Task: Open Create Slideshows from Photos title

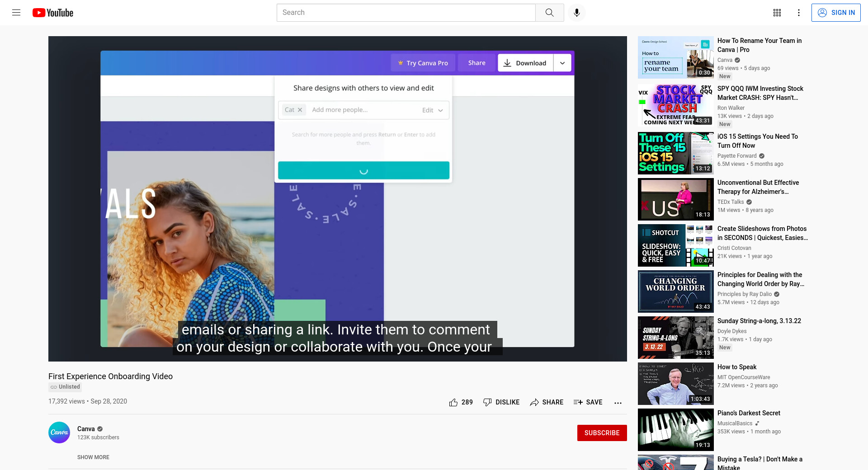Action: (x=762, y=233)
